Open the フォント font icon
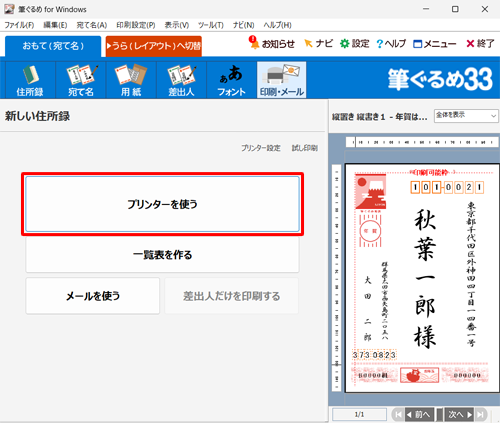This screenshot has height=423, width=500. click(232, 80)
